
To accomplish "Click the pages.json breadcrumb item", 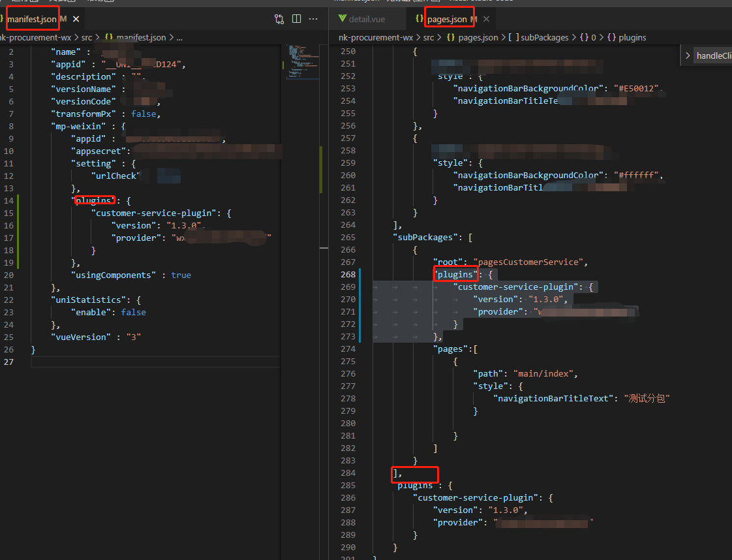I will click(478, 37).
